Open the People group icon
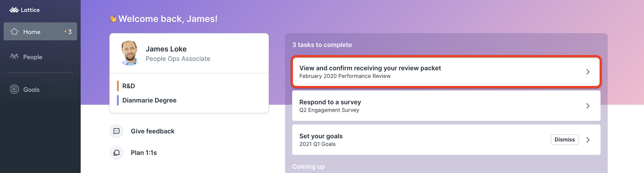Screen dimensions: 644x173 [x=14, y=56]
